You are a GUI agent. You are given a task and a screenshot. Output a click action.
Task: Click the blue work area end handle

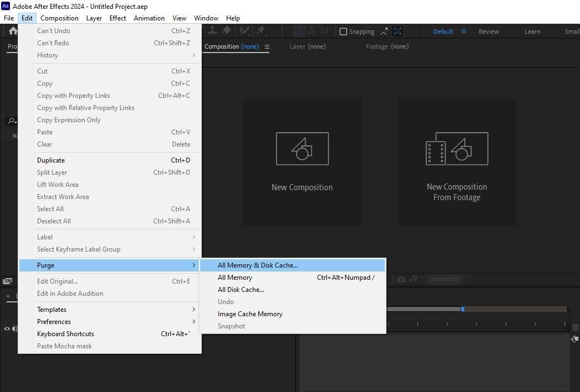tap(463, 309)
